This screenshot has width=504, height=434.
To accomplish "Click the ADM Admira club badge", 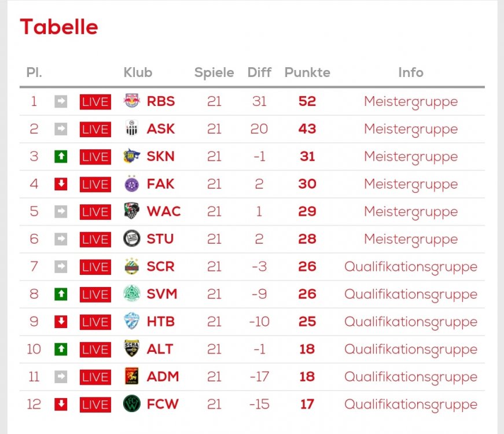I will point(132,376).
